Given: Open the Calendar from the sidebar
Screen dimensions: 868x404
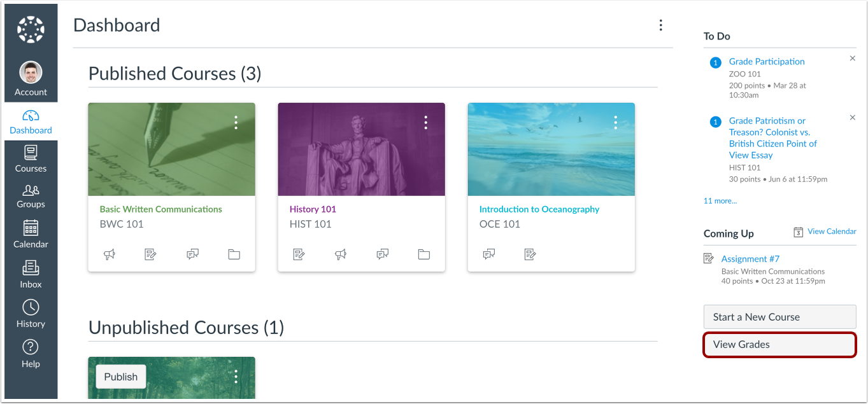Looking at the screenshot, I should click(30, 234).
